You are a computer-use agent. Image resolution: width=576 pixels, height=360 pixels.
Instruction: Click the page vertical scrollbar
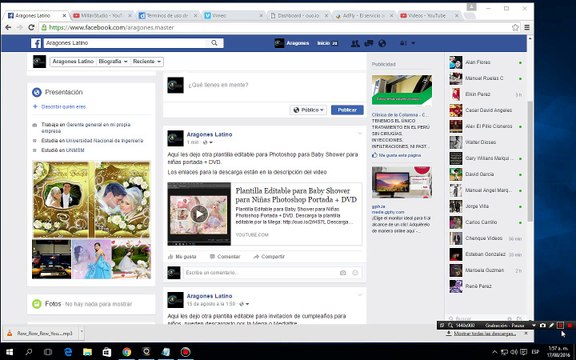click(530, 162)
